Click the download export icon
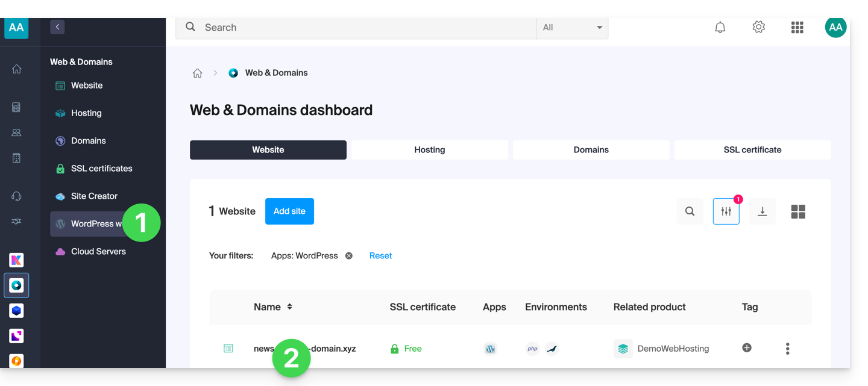The height and width of the screenshot is (386, 868). coord(762,211)
